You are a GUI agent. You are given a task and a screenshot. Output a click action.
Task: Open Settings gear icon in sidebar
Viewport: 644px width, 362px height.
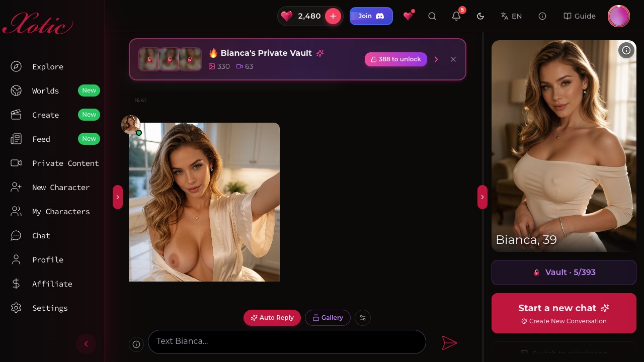tap(16, 308)
